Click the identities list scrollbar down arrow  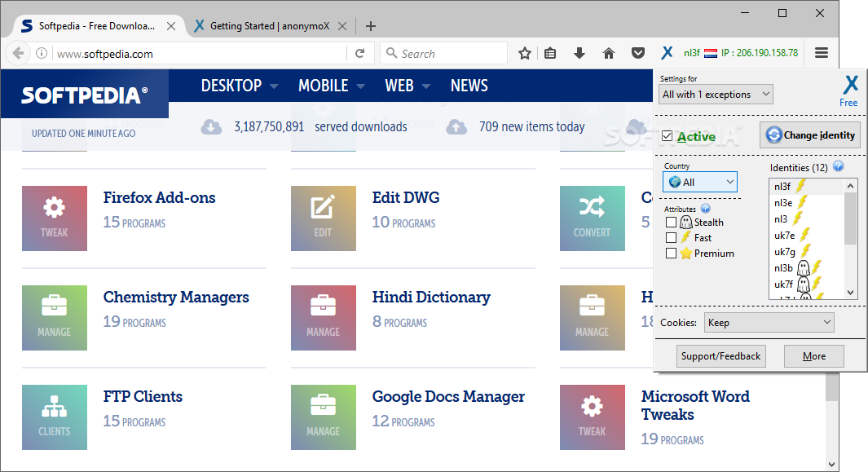850,293
